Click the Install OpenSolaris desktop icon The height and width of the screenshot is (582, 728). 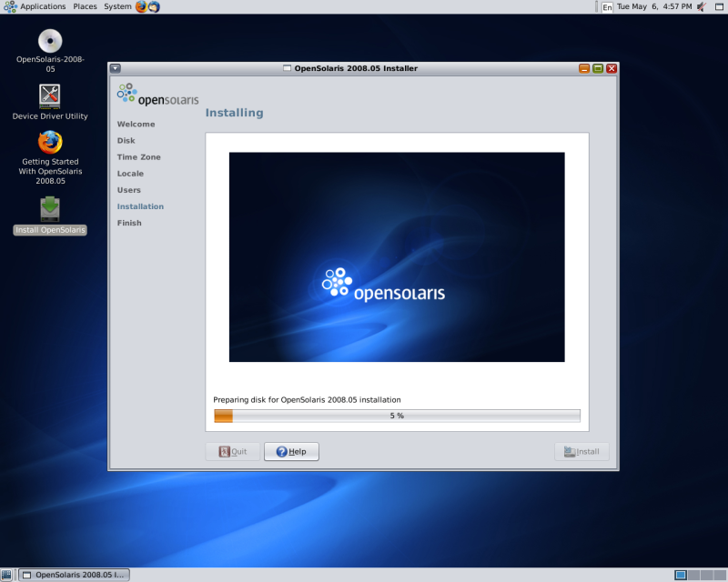(x=50, y=209)
